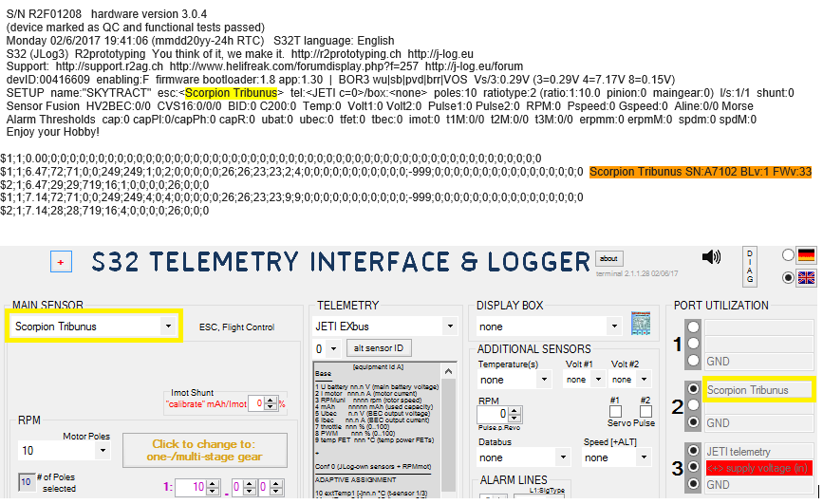Select the English language radio button
The image size is (823, 504).
[788, 278]
